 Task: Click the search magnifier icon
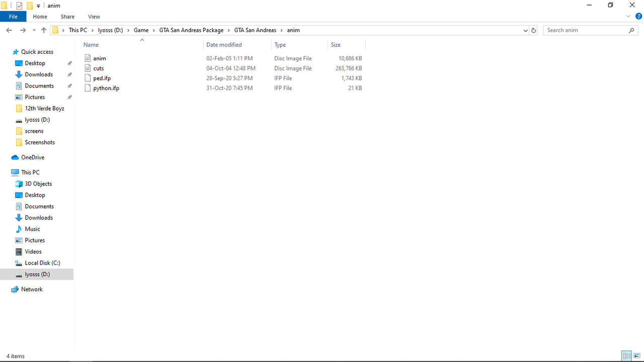pyautogui.click(x=632, y=30)
